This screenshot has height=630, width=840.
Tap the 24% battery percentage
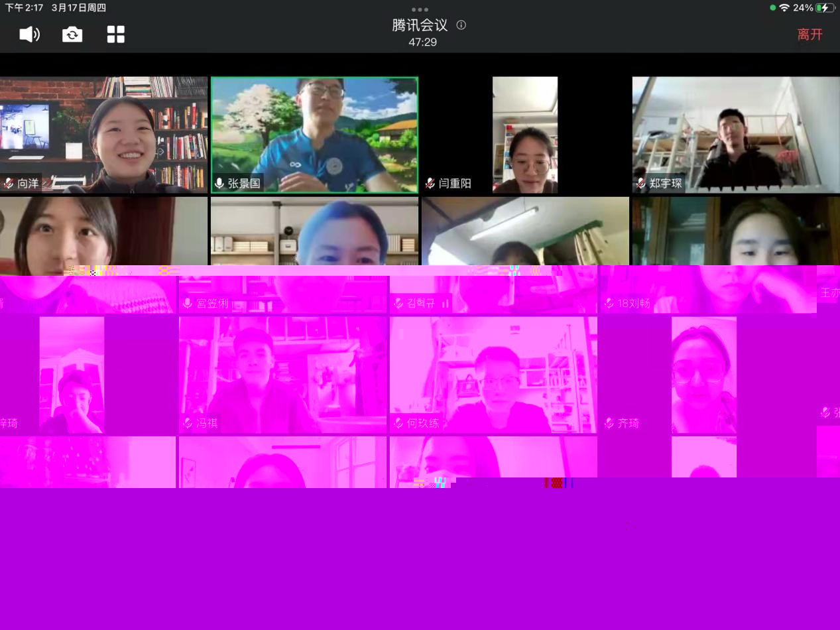tap(803, 8)
